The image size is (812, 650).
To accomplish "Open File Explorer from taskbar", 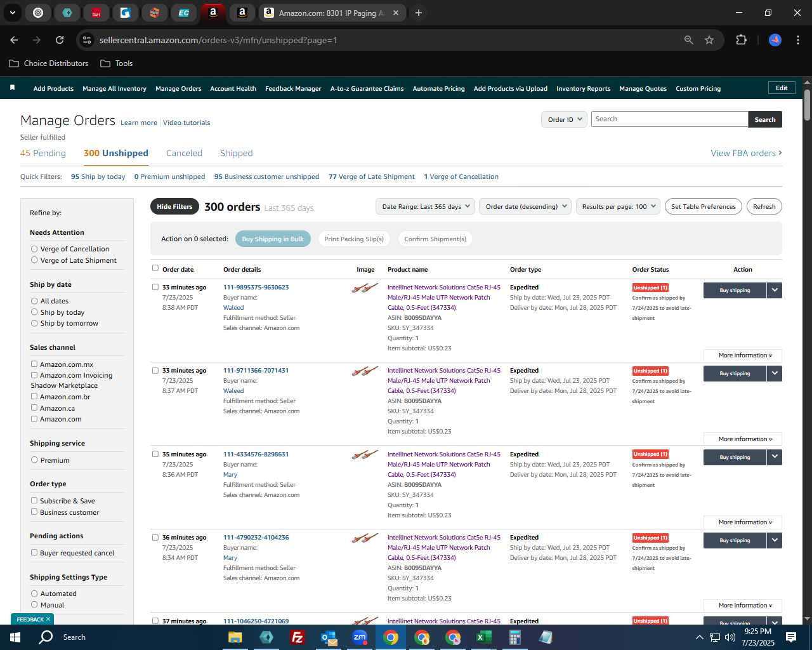I will [235, 637].
